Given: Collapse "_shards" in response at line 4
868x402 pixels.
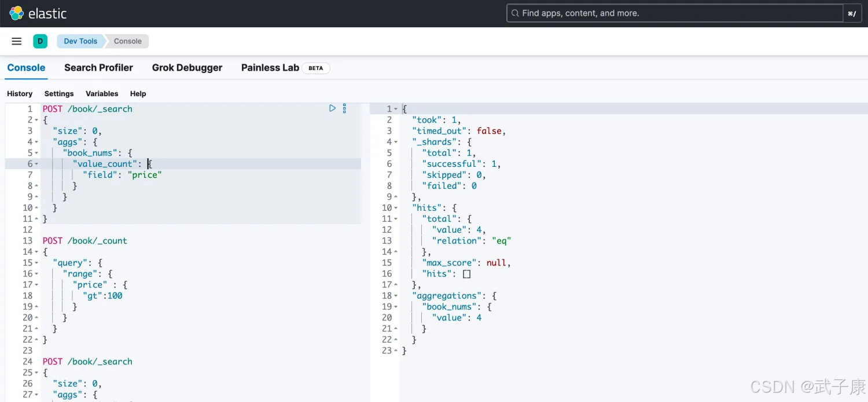Looking at the screenshot, I should 396,142.
